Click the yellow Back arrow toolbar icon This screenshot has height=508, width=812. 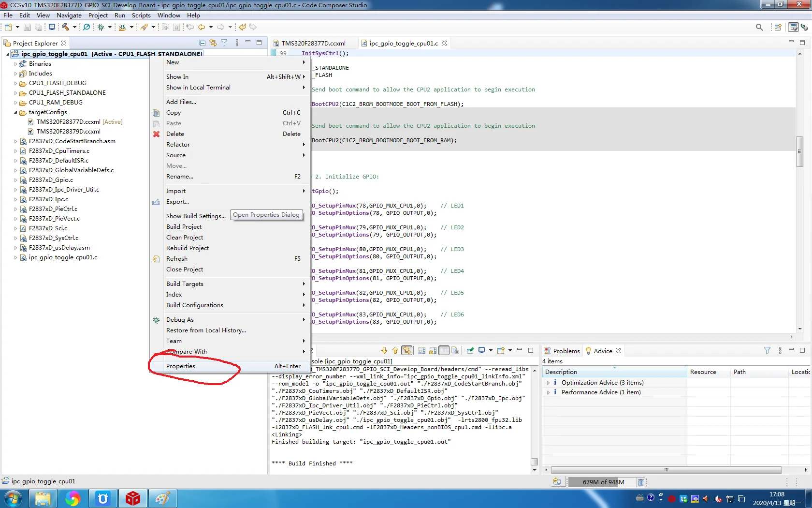point(202,27)
